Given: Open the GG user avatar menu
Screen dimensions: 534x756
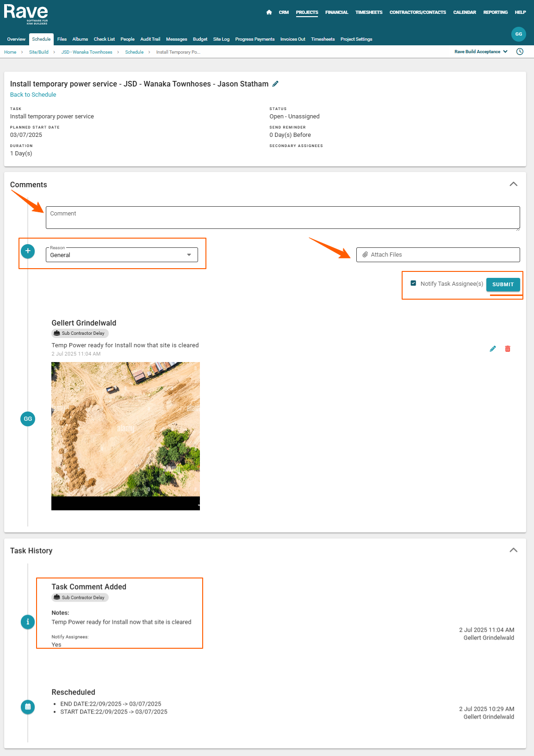Looking at the screenshot, I should 518,34.
